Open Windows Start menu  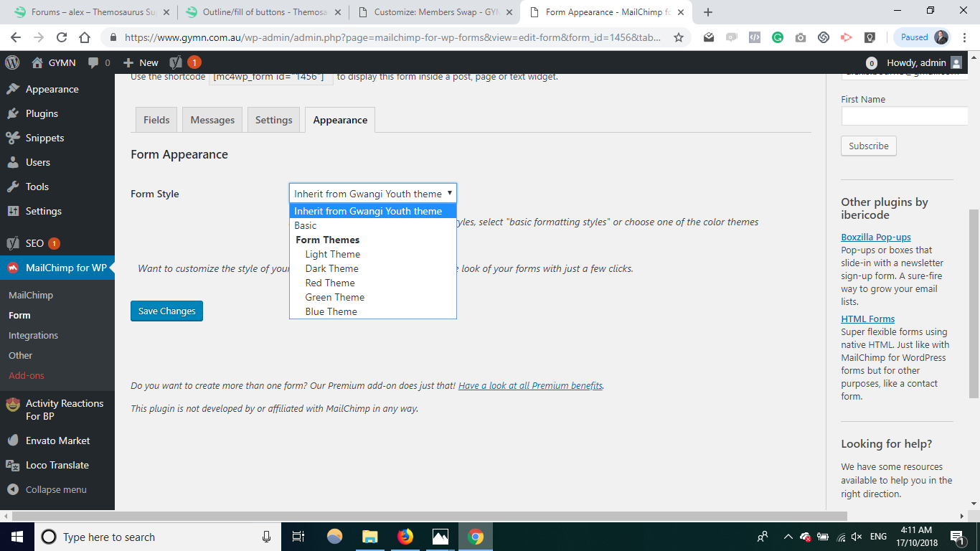[x=17, y=537]
